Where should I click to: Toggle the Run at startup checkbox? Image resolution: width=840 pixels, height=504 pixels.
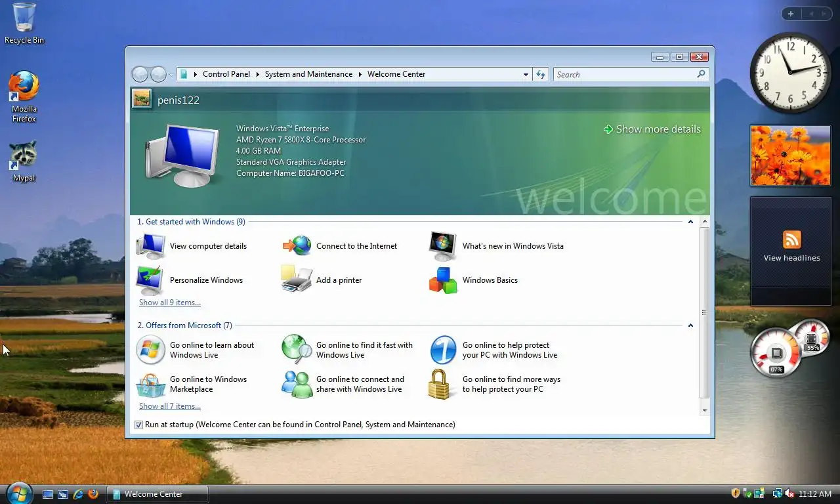point(138,425)
